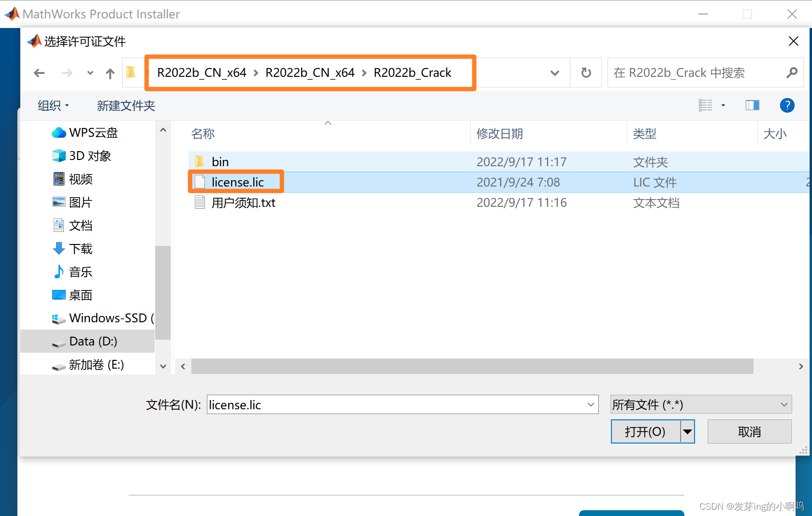Screen dimensions: 812x516
Task: Open help with the question mark icon
Action: click(787, 105)
